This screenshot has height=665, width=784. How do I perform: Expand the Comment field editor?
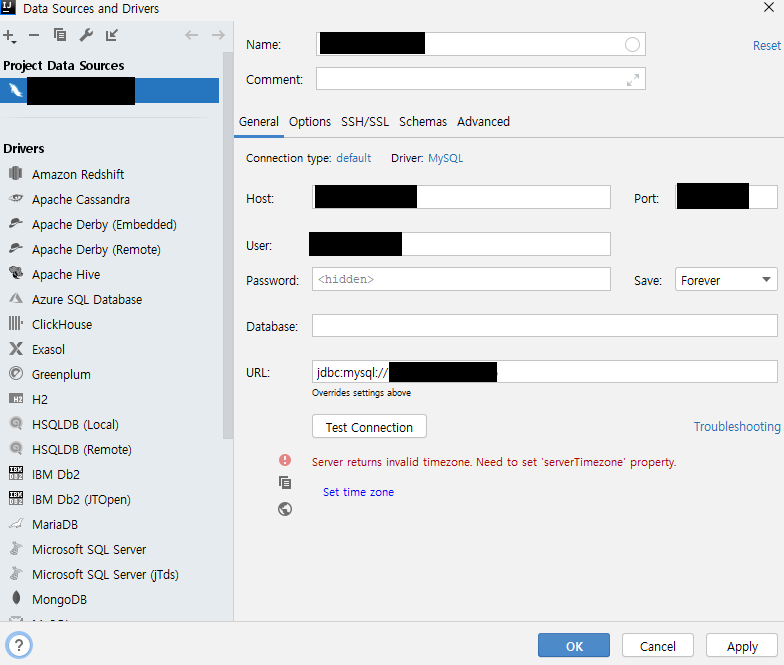tap(632, 80)
